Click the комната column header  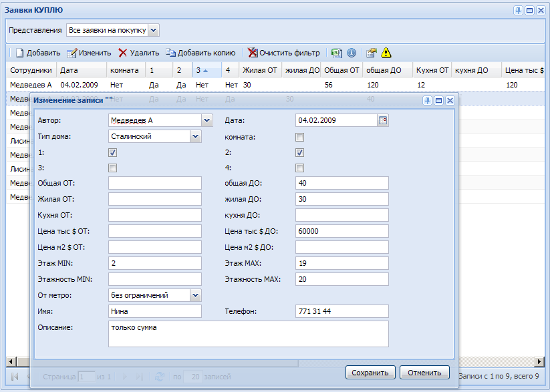[126, 70]
